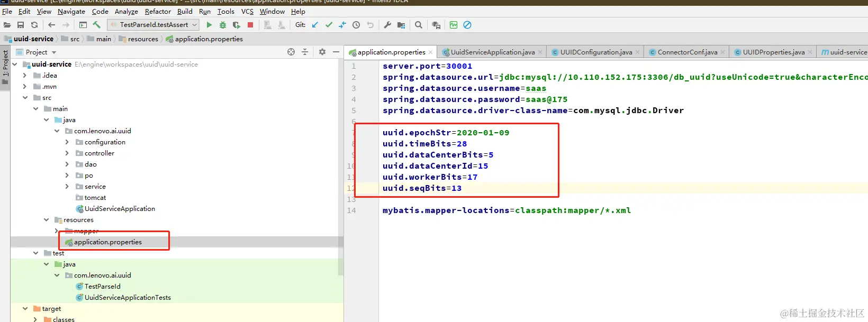
Task: Click the Open folder toolbar icon
Action: coord(7,25)
